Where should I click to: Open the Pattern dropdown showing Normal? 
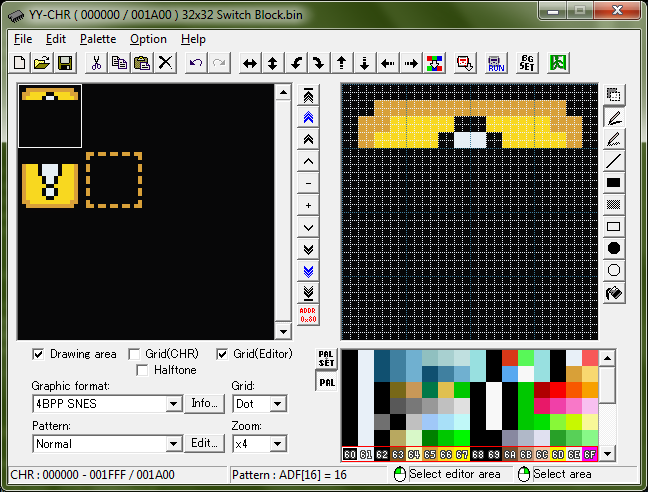[x=174, y=444]
